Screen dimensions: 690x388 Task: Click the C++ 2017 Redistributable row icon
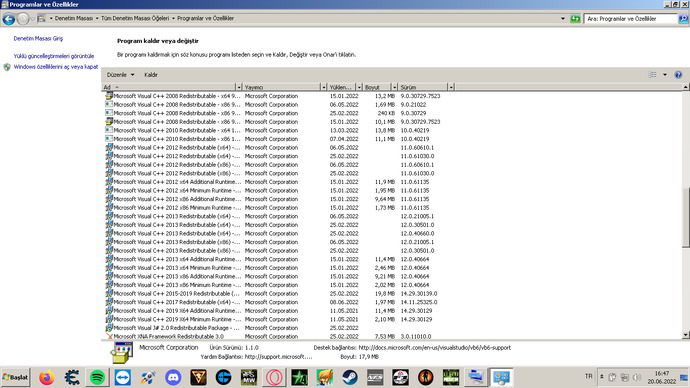click(x=109, y=302)
